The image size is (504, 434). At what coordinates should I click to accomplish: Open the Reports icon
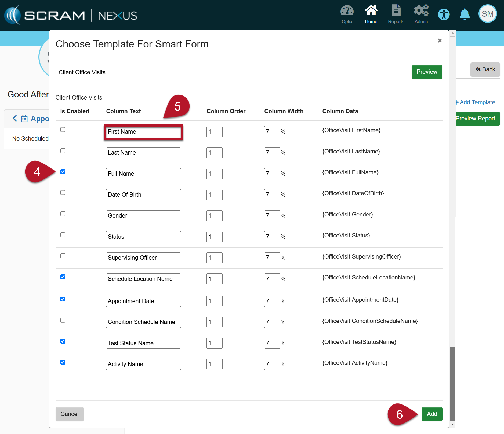point(396,11)
